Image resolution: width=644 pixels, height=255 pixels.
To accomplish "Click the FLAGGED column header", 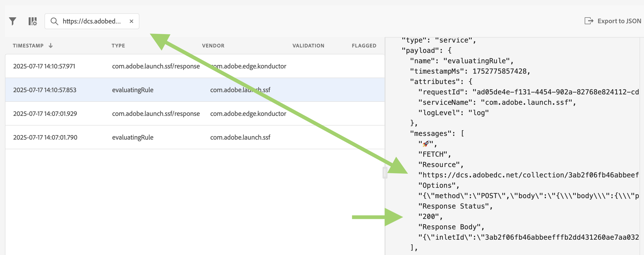I will (x=364, y=45).
